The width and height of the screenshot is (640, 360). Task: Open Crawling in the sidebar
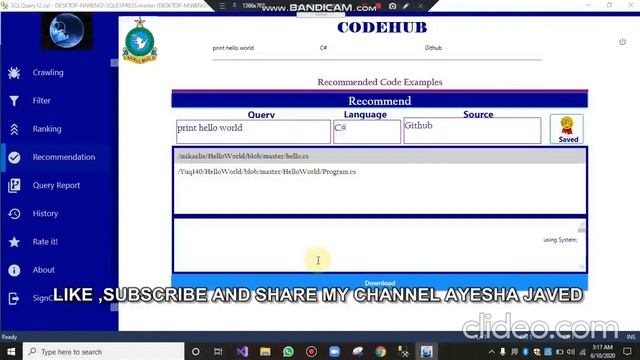click(x=48, y=73)
